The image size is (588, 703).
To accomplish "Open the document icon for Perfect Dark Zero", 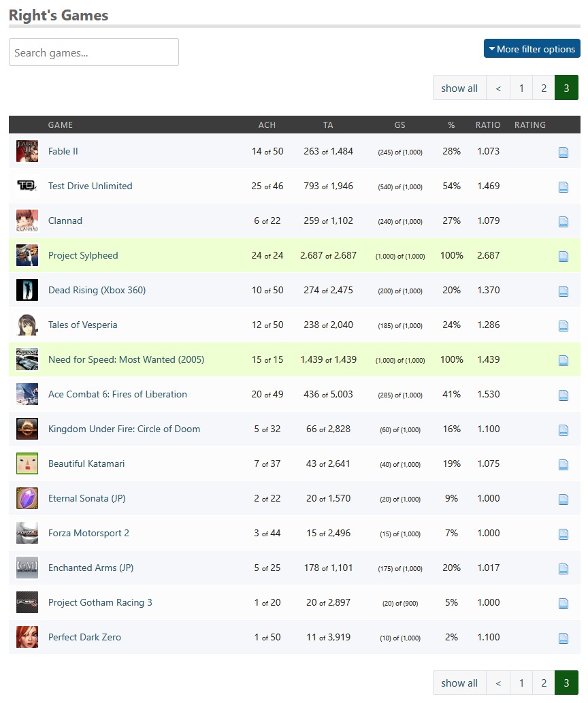I will (x=563, y=638).
